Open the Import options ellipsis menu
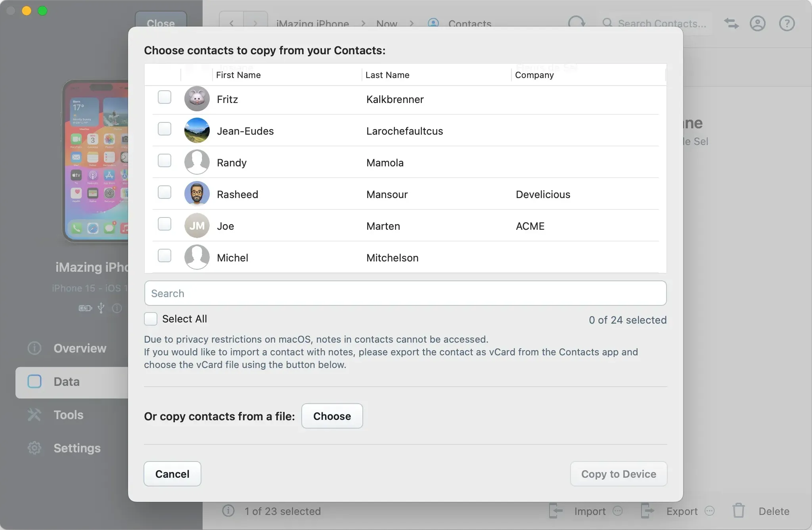The height and width of the screenshot is (530, 812). point(617,511)
